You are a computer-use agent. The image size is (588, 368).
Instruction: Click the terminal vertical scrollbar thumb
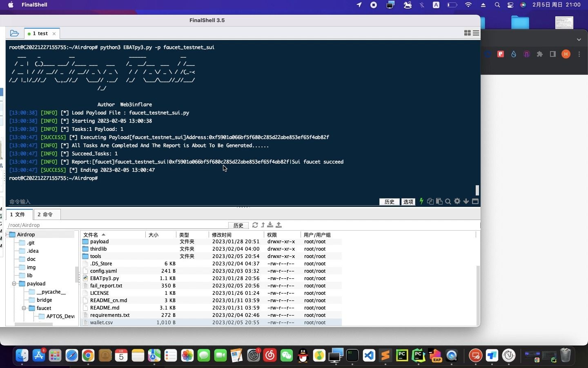pos(477,190)
